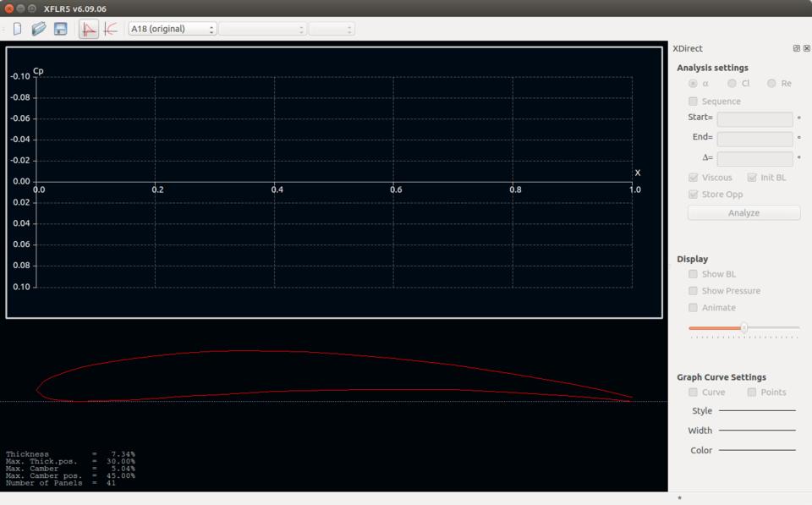The height and width of the screenshot is (505, 812).
Task: Open the empty polar selection dropdown
Action: coord(262,29)
